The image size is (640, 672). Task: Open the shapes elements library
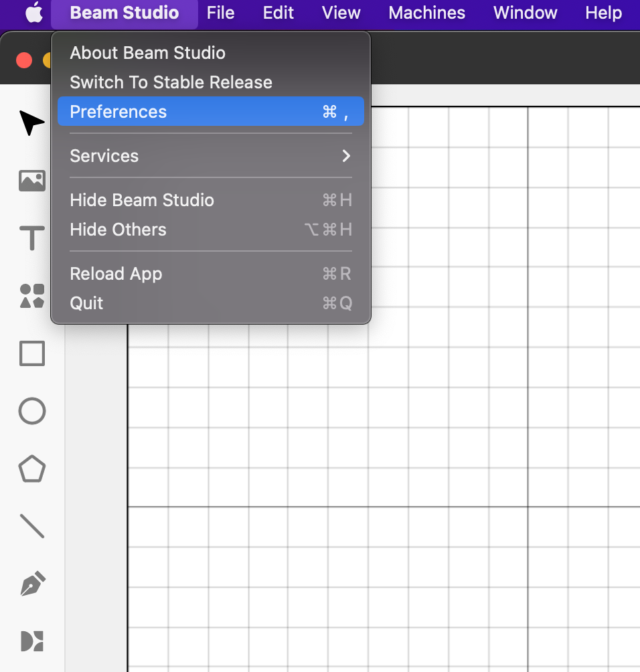point(31,296)
